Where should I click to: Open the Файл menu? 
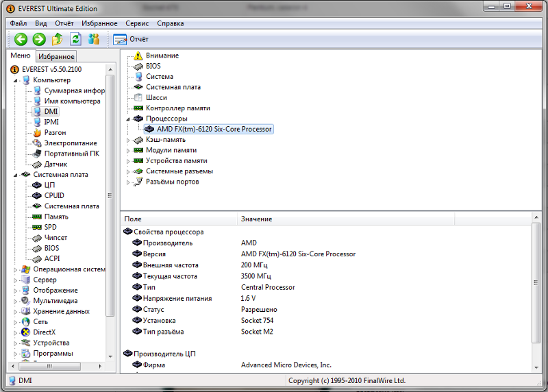[18, 23]
